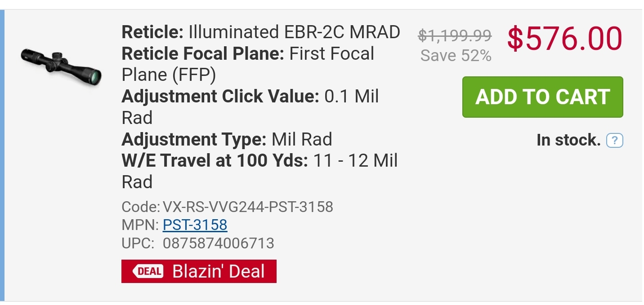Click the Illuminated EBR-2C MRAD reticle value
The width and height of the screenshot is (644, 305).
pos(294,32)
